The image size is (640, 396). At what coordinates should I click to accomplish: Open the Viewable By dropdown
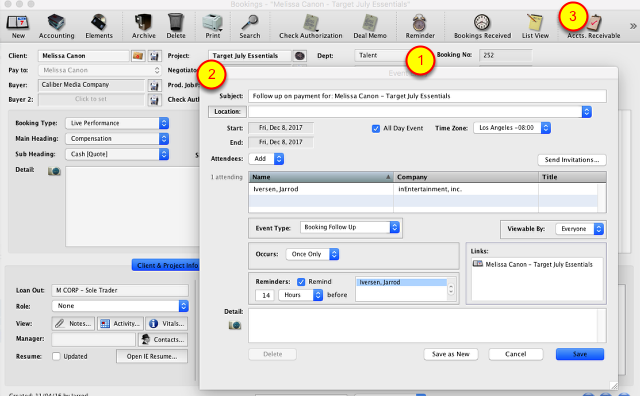[x=579, y=229]
